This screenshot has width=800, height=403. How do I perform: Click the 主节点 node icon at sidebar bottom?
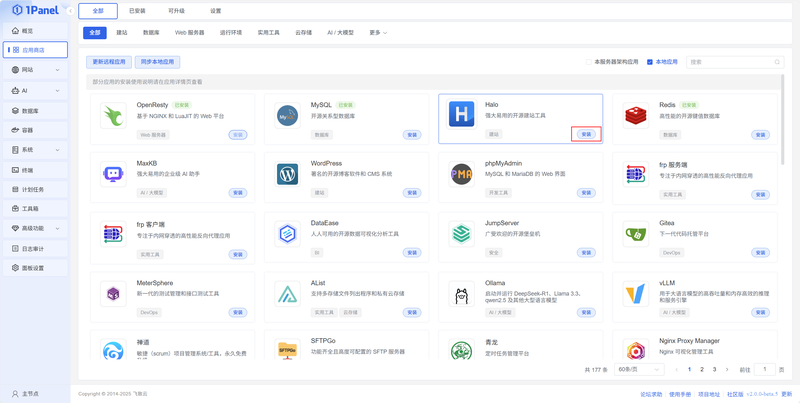coord(15,394)
